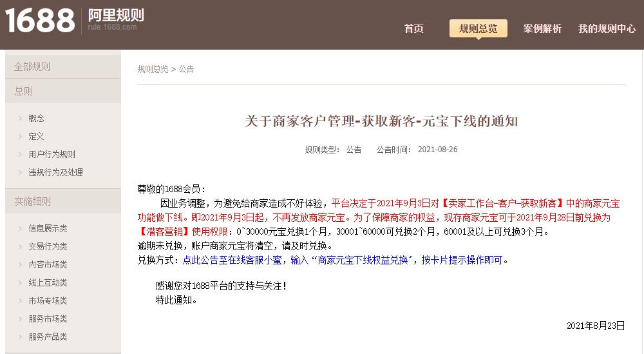Select 违规行为及处理 sidebar entry
The image size is (644, 354).
(55, 172)
